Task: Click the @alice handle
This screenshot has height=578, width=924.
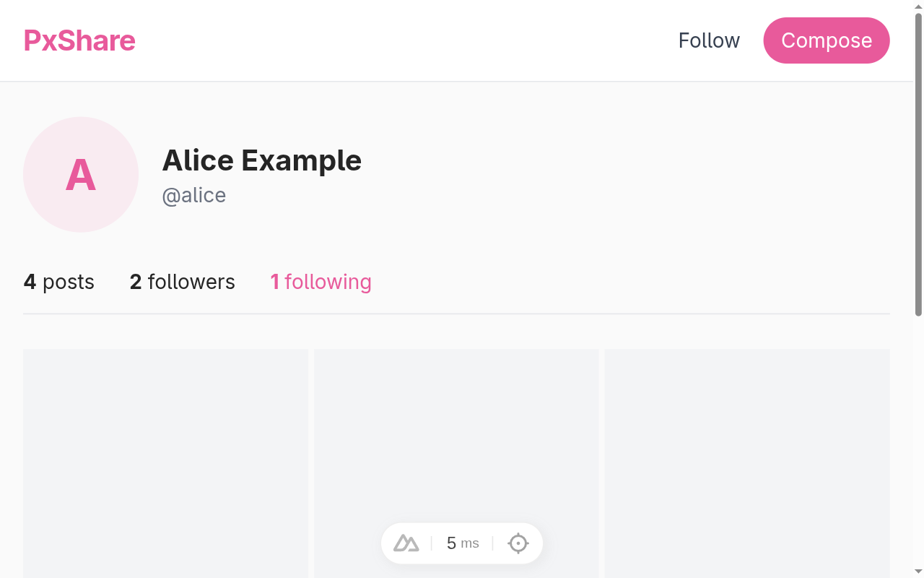Action: coord(194,195)
